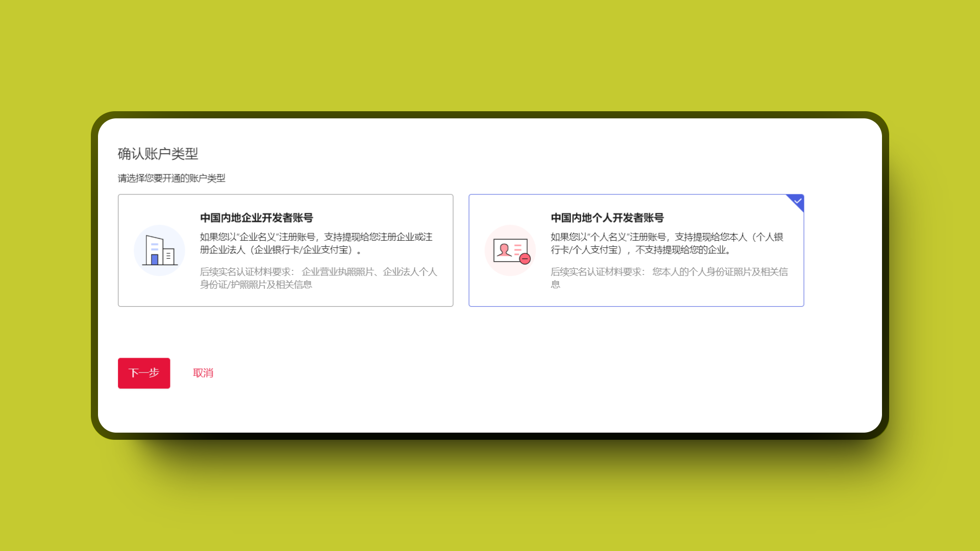Click the enterprise building icon

159,251
